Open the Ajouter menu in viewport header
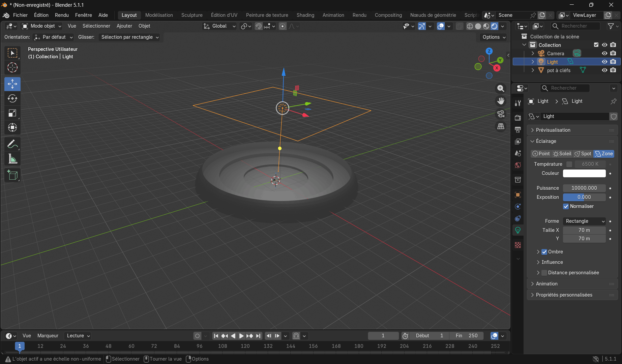Screen dimensions: 622x364 [124, 26]
